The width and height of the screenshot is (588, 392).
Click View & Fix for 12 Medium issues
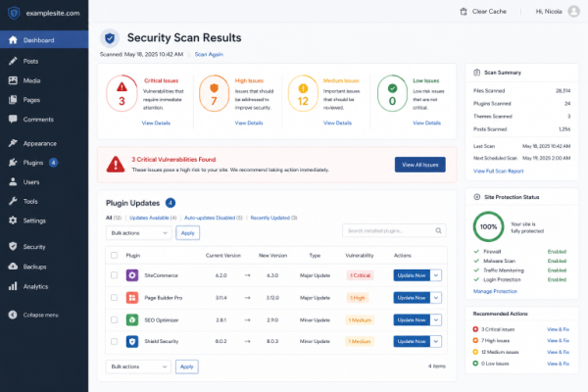(x=558, y=352)
